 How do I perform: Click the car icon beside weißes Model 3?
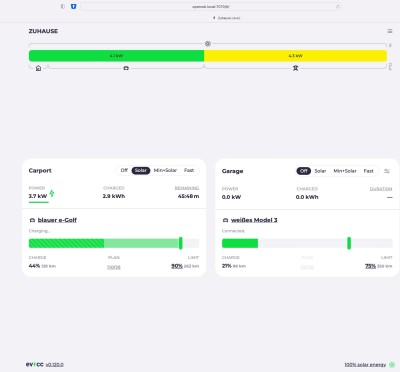pos(225,220)
